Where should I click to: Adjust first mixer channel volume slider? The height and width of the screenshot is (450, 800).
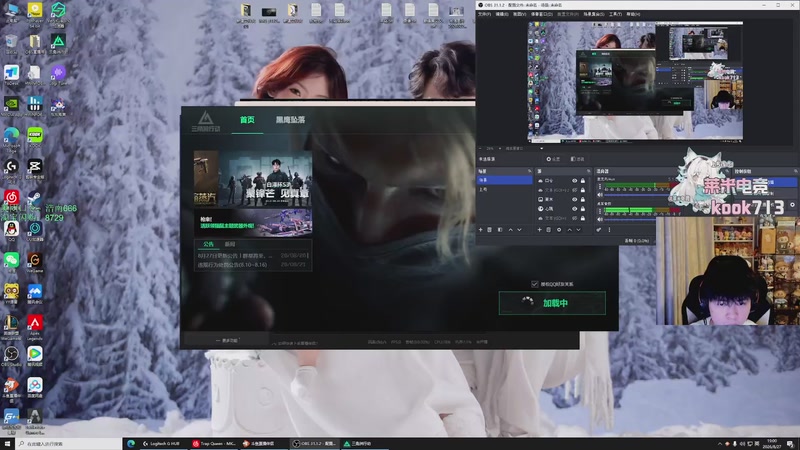click(638, 195)
